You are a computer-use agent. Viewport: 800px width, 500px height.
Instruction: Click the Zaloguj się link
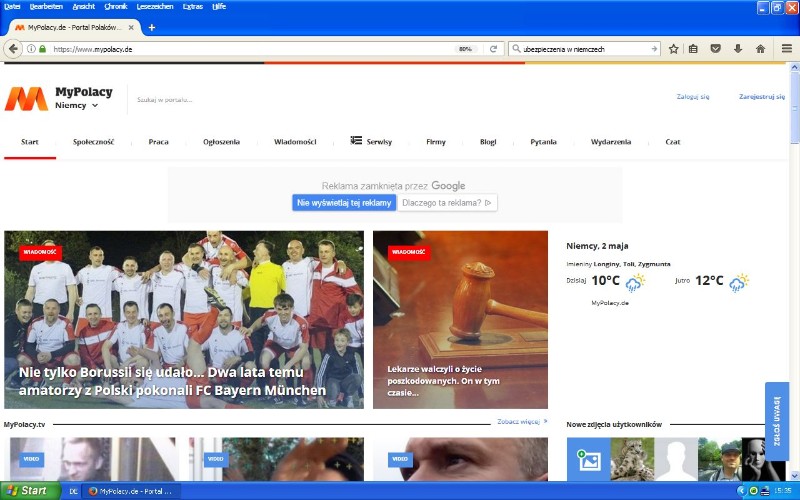pyautogui.click(x=692, y=97)
